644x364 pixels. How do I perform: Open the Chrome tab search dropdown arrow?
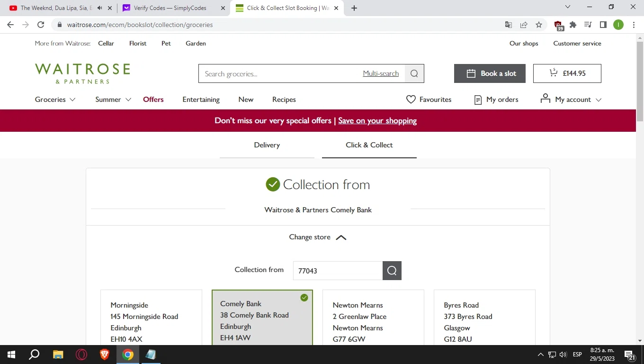coord(568,7)
